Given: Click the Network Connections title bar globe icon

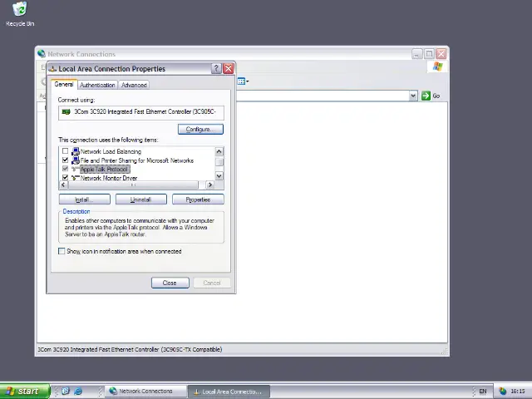Looking at the screenshot, I should click(x=42, y=53).
